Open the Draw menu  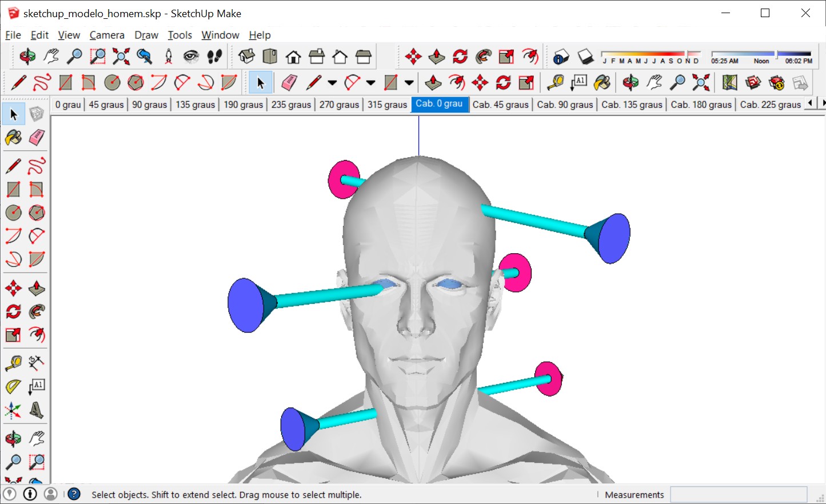pos(146,35)
